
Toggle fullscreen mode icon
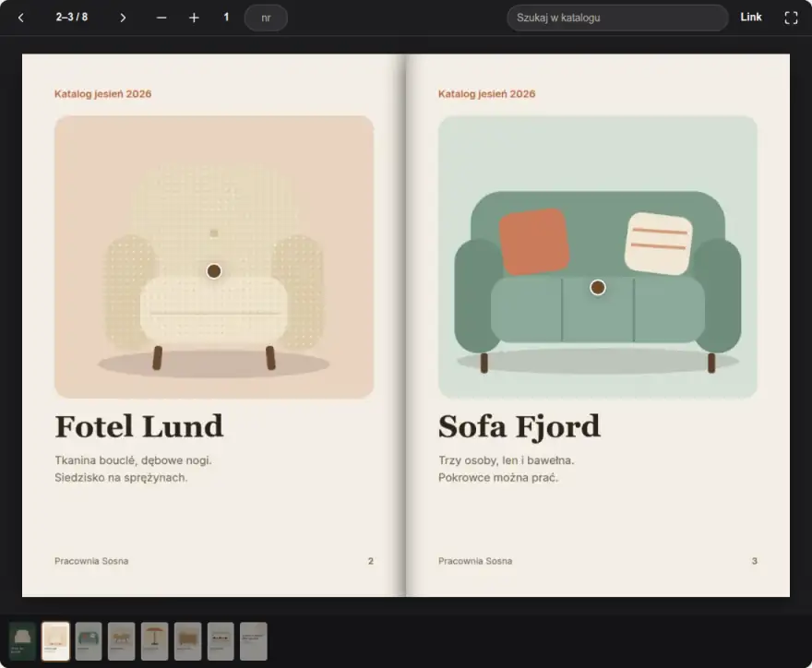coord(791,18)
